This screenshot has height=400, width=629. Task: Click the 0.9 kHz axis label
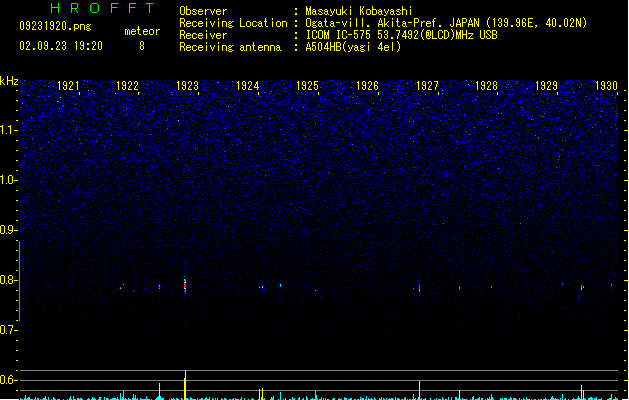(x=9, y=230)
